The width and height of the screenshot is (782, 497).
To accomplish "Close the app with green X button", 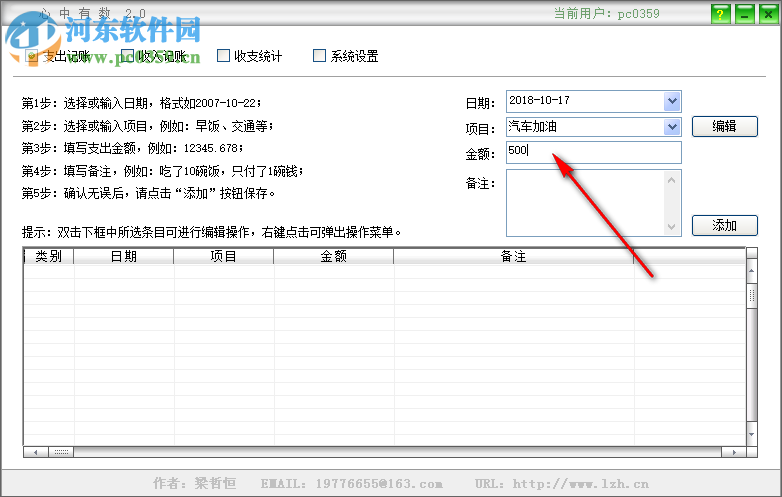I will pos(768,14).
